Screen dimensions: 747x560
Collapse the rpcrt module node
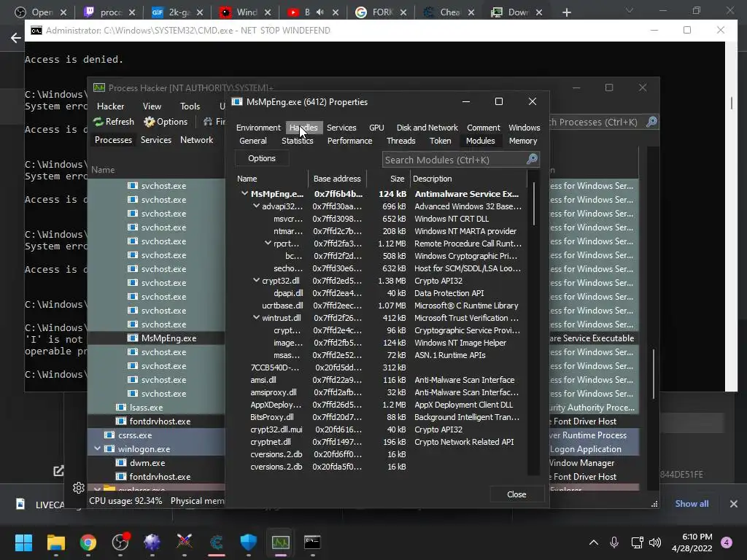(x=268, y=243)
